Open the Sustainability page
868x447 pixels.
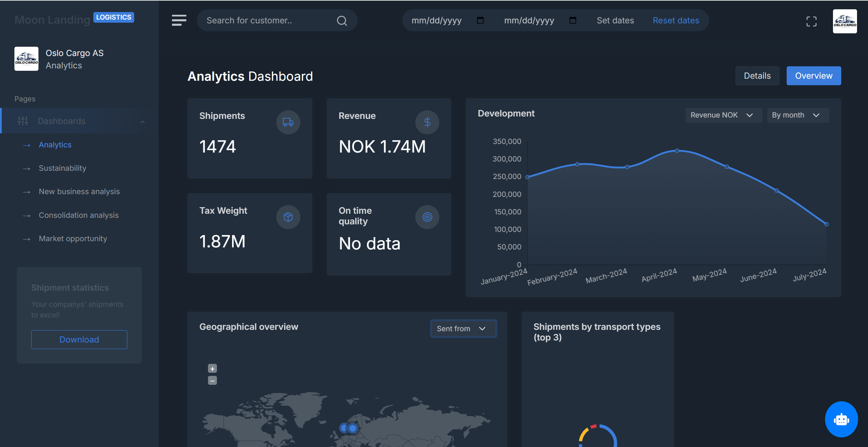coord(62,168)
